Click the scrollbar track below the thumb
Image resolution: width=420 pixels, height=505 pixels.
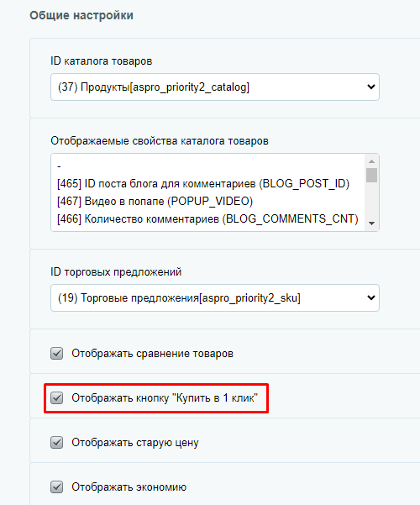click(x=371, y=200)
